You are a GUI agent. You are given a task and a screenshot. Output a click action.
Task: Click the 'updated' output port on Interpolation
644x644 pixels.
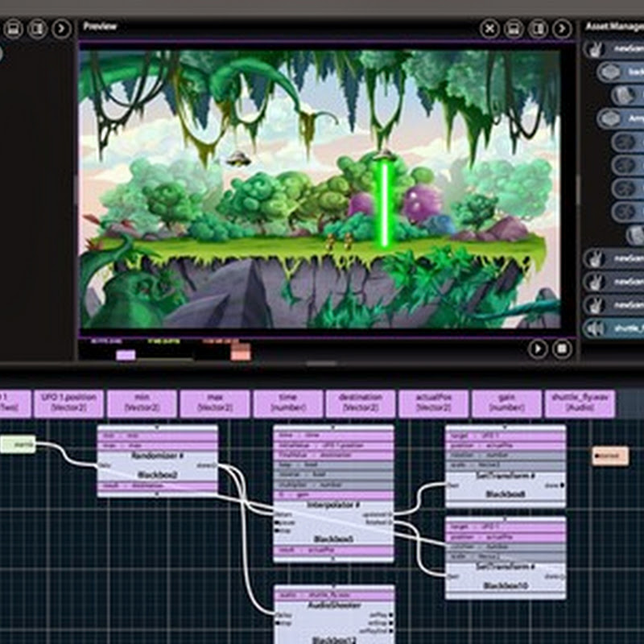coord(390,514)
